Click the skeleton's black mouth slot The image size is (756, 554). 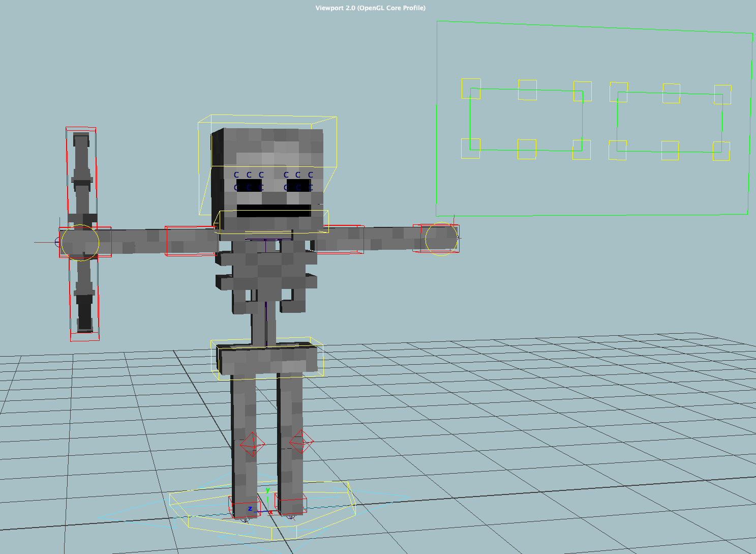(x=274, y=211)
